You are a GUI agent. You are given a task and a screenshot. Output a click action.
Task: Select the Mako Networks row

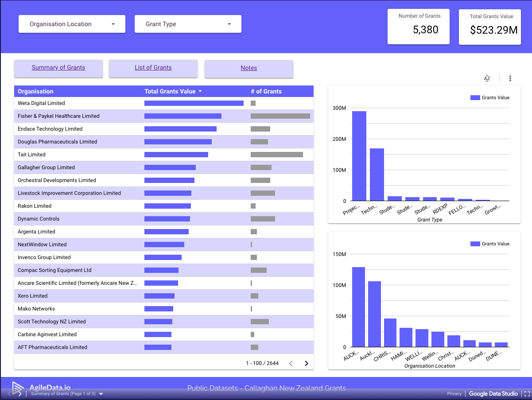point(164,309)
